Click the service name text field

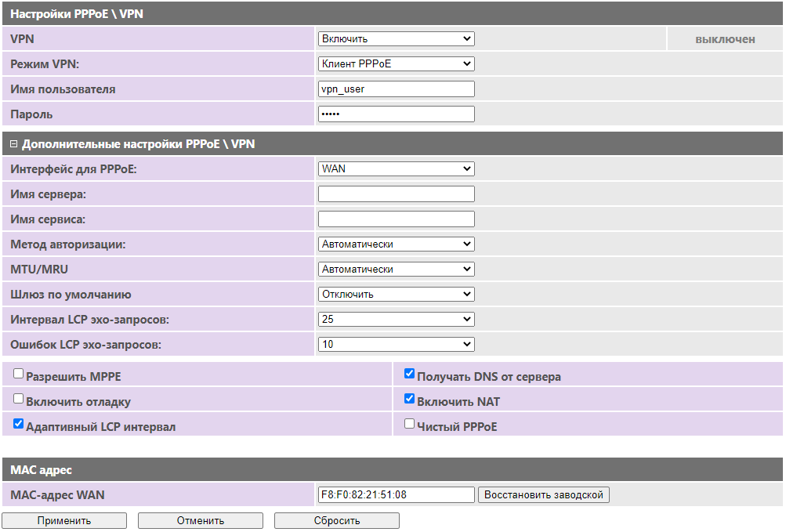click(396, 219)
